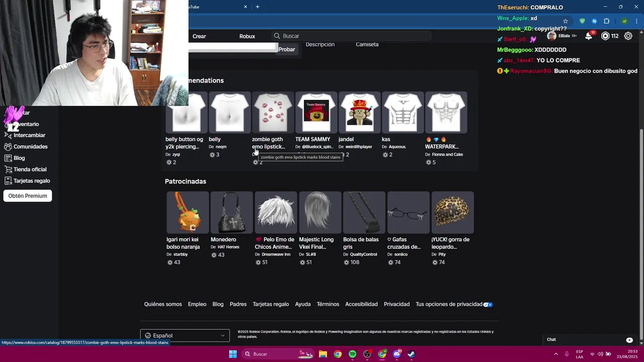Open Spotify from the taskbar
Screen dimensions: 644x362
352,354
